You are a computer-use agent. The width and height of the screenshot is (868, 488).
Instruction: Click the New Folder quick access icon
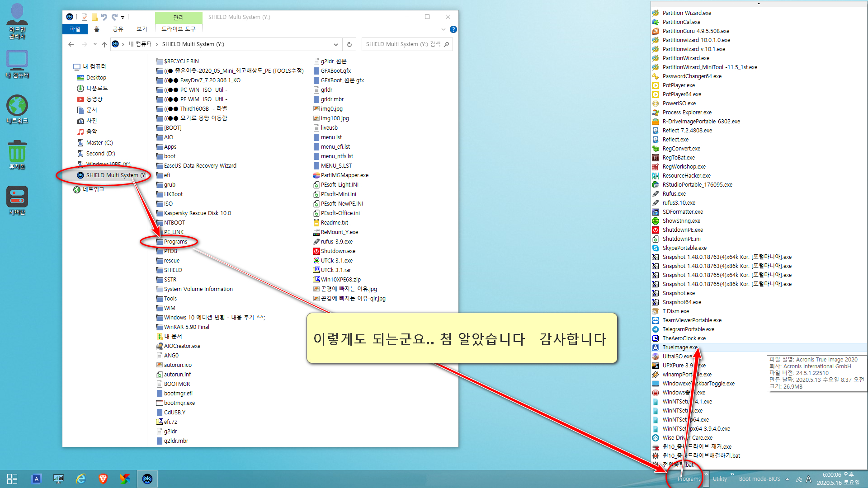(x=94, y=17)
